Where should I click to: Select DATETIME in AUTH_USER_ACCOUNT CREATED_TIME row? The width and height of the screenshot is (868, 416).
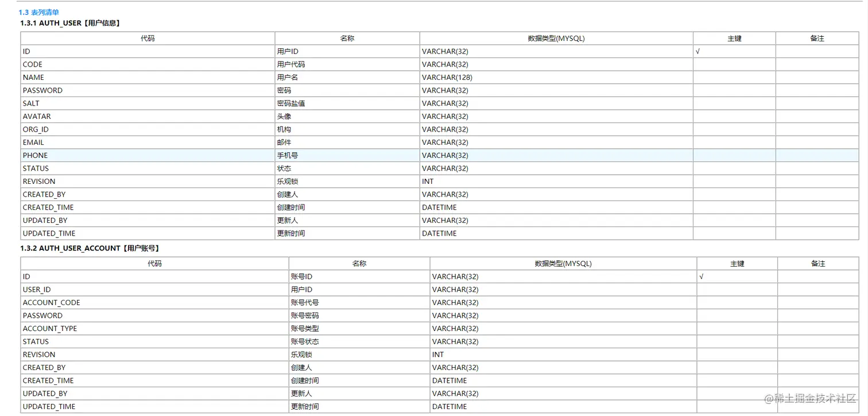point(564,380)
